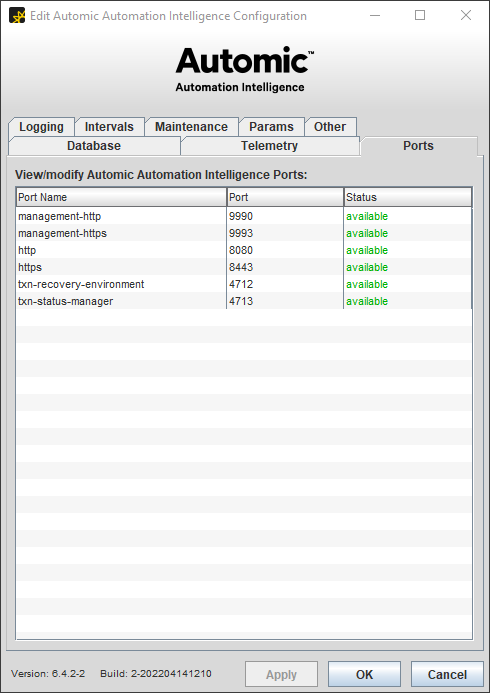Image resolution: width=490 pixels, height=693 pixels.
Task: Click available status of management-http
Action: pyautogui.click(x=367, y=217)
